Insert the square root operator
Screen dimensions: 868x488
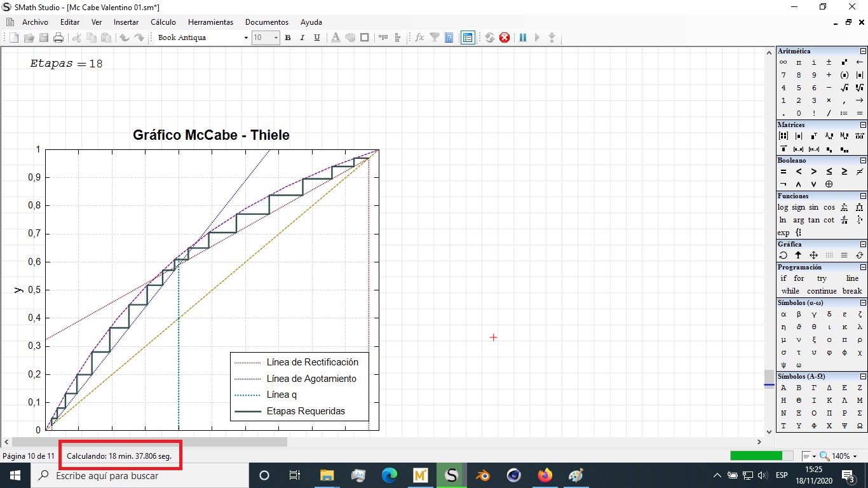tap(844, 88)
